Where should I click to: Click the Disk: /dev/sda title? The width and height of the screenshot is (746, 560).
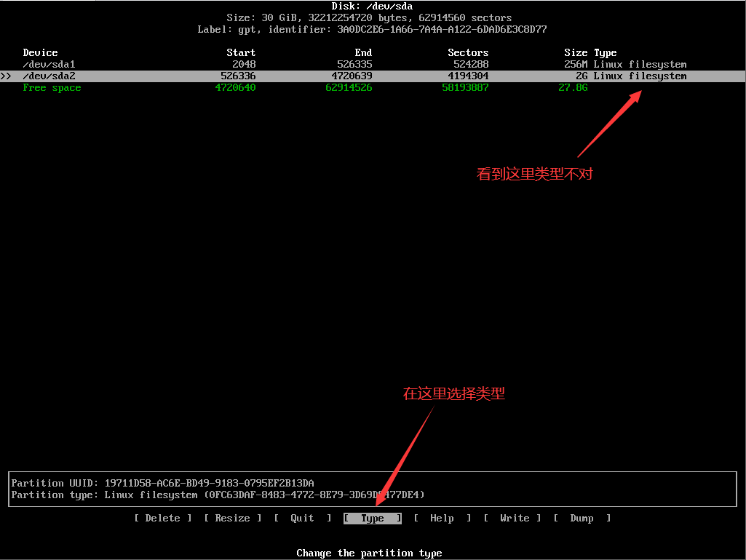click(x=372, y=6)
